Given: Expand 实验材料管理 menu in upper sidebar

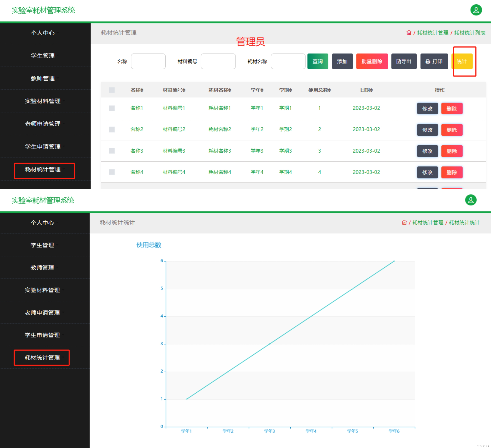Looking at the screenshot, I should pos(43,101).
